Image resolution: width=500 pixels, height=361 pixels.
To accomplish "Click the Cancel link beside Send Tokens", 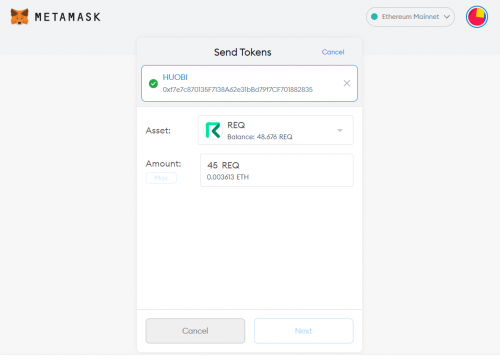I will (333, 52).
